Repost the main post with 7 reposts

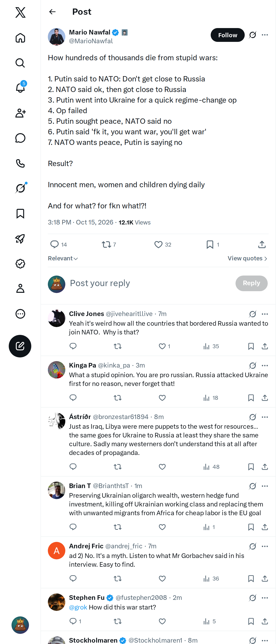point(106,244)
